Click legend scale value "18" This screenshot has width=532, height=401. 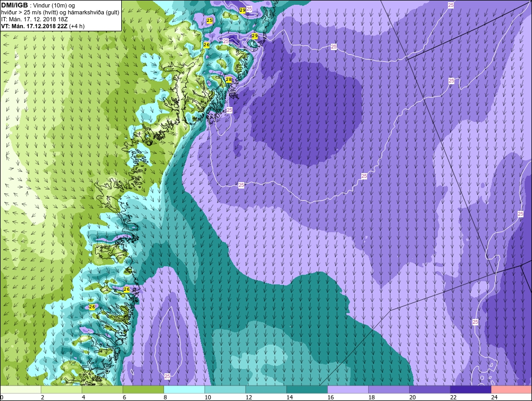(x=371, y=397)
